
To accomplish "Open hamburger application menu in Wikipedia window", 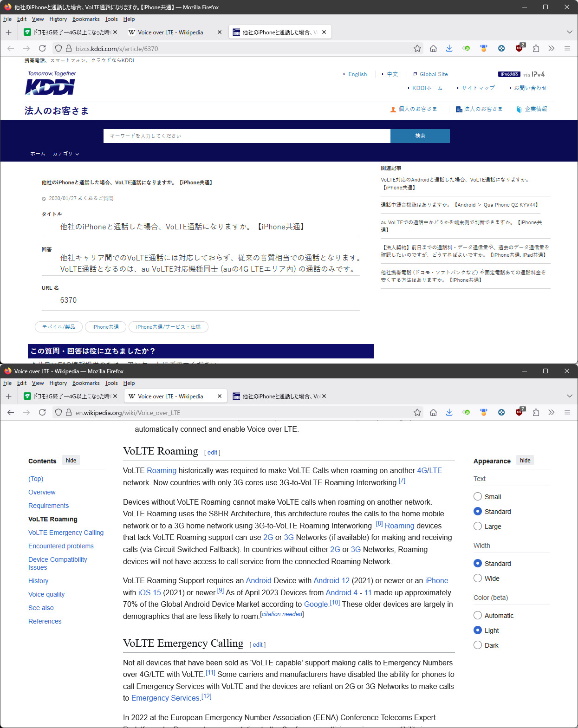I will (x=567, y=412).
